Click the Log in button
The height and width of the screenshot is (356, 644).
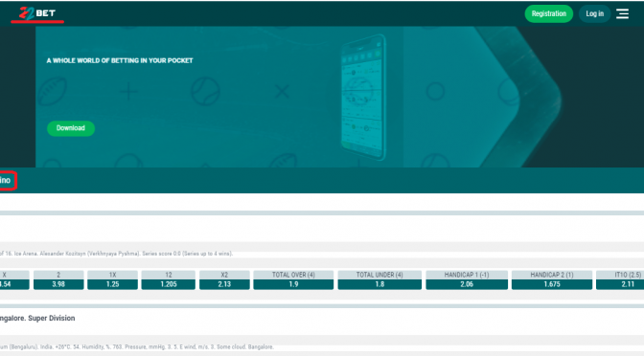tap(594, 14)
